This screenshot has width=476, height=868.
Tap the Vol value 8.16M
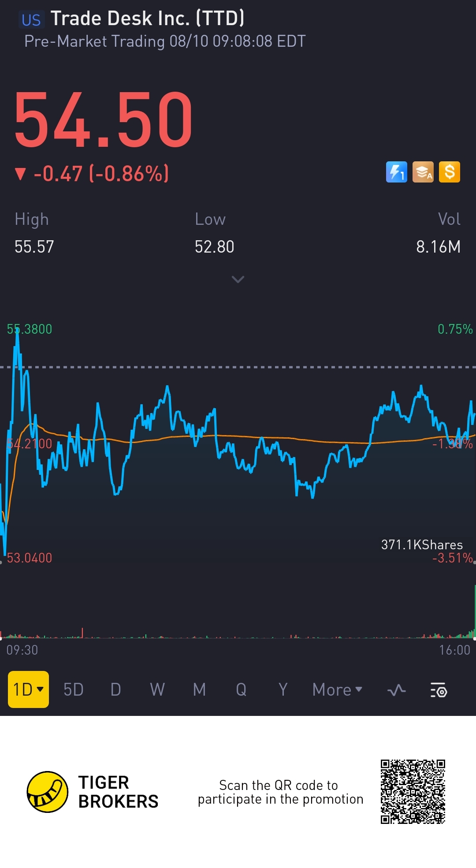click(439, 247)
